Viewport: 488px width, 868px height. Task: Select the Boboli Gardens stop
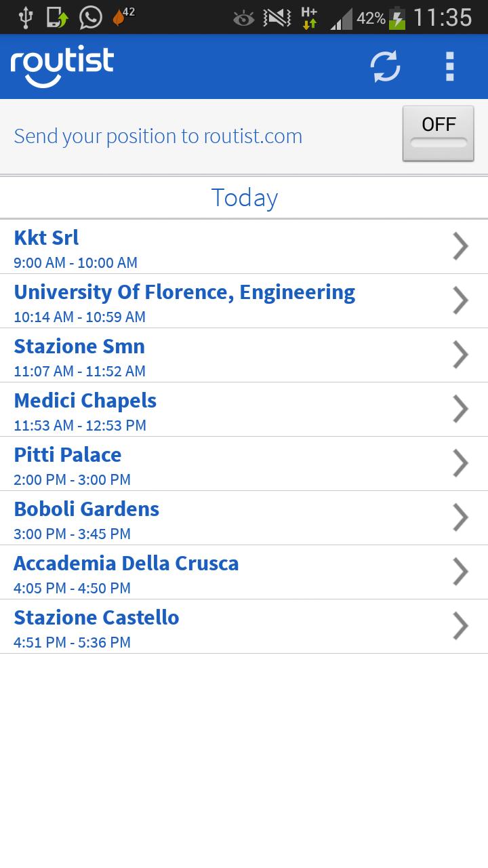click(87, 518)
